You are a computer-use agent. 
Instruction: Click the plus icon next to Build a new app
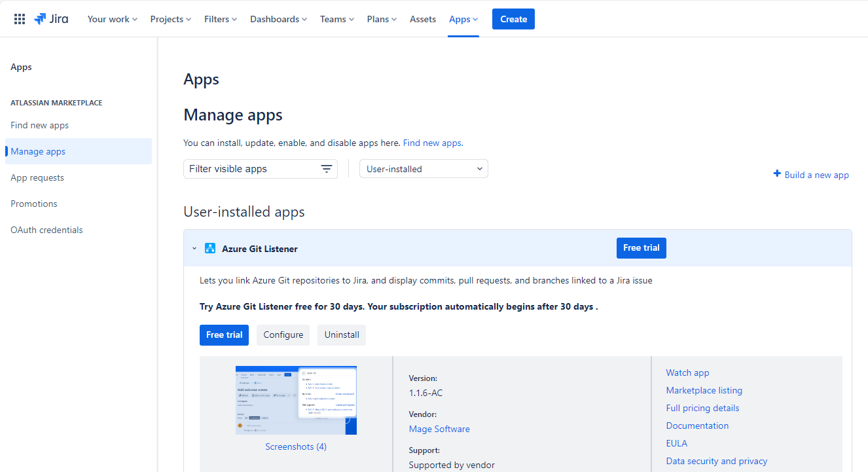click(x=777, y=174)
